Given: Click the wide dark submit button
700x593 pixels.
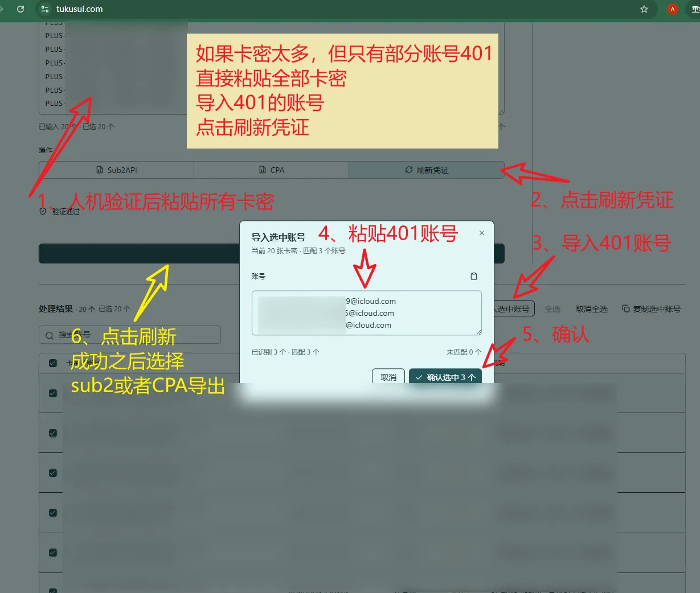Looking at the screenshot, I should (272, 254).
